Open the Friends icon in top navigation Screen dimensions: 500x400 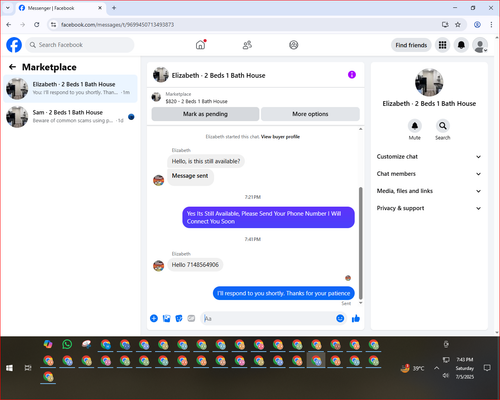(247, 45)
